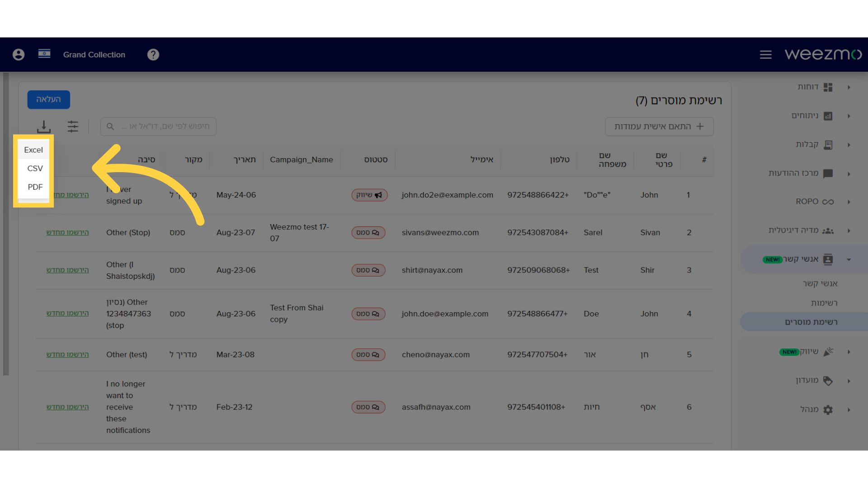Viewport: 868px width, 488px height.
Task: Click the סמס status badge for cheno@nayax.com
Action: (368, 355)
